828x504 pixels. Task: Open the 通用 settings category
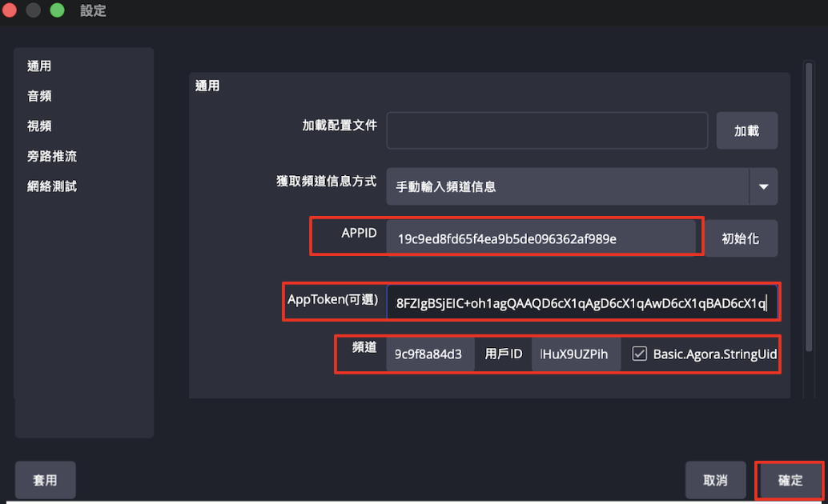(39, 66)
